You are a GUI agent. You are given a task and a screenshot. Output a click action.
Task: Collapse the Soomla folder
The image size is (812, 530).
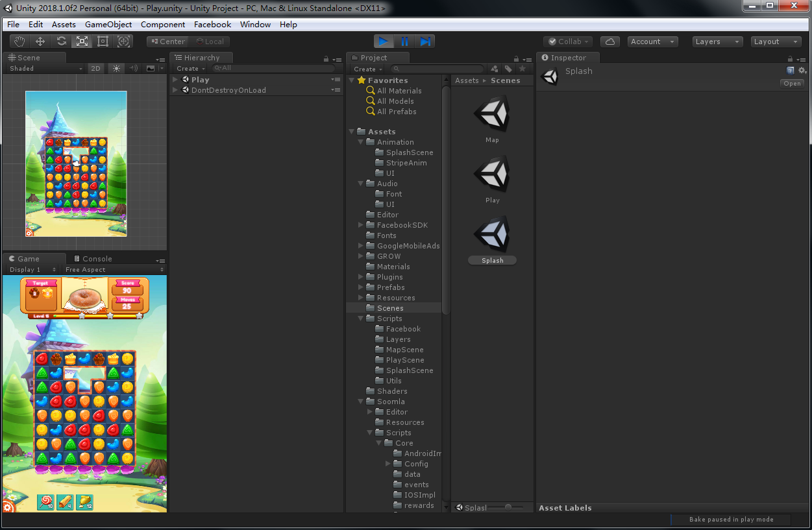(361, 402)
